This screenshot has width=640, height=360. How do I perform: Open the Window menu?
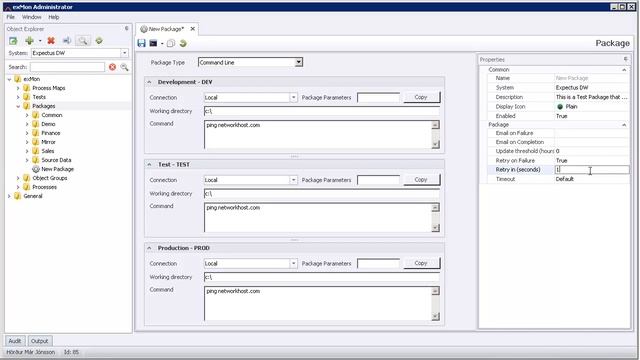point(31,17)
